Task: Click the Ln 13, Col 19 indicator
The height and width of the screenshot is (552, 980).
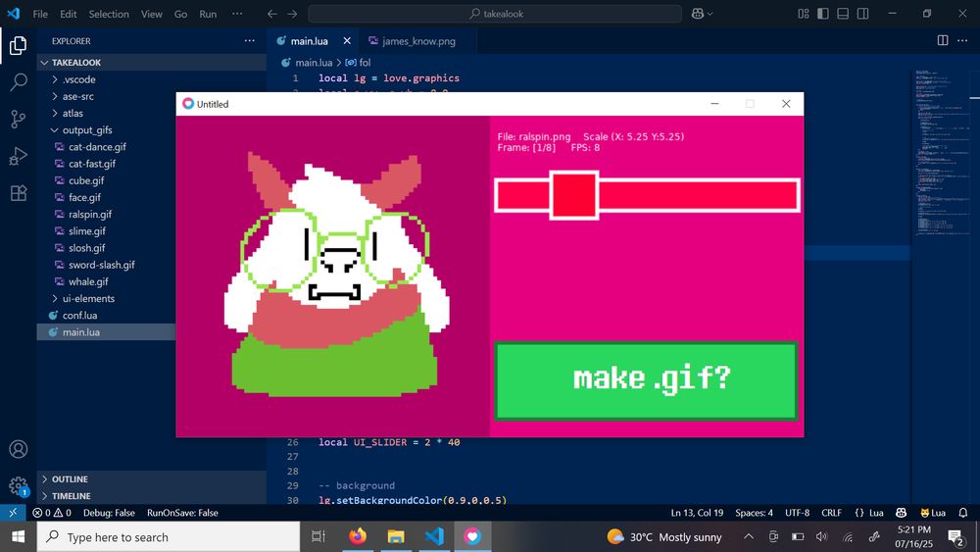Action: coord(697,513)
